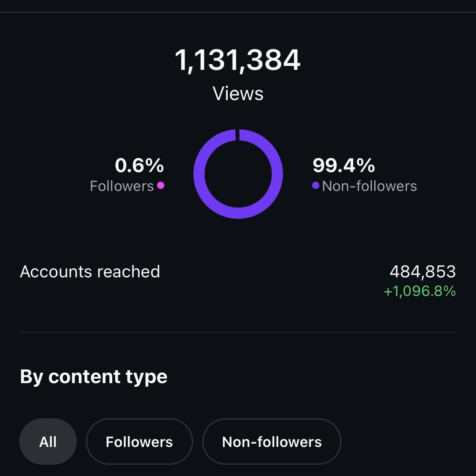Switch to the Non-followers filter pill
The height and width of the screenshot is (476, 476).
272,442
